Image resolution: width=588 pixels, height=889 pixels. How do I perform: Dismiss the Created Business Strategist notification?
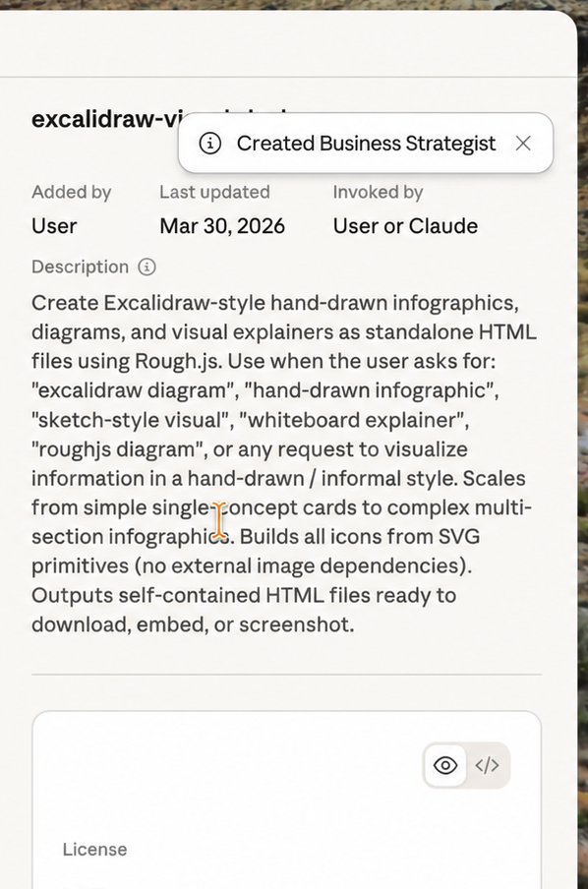point(523,144)
